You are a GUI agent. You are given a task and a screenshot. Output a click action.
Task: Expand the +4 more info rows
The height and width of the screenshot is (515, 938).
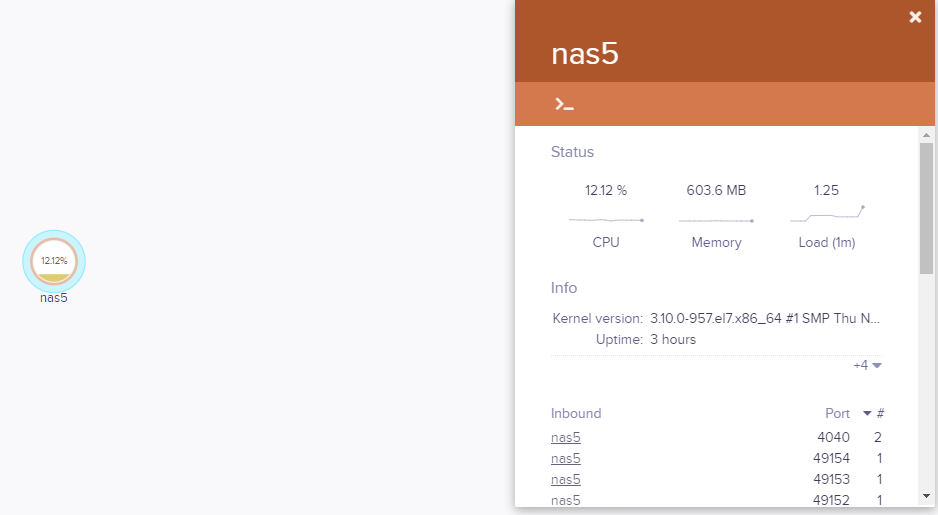(x=867, y=365)
